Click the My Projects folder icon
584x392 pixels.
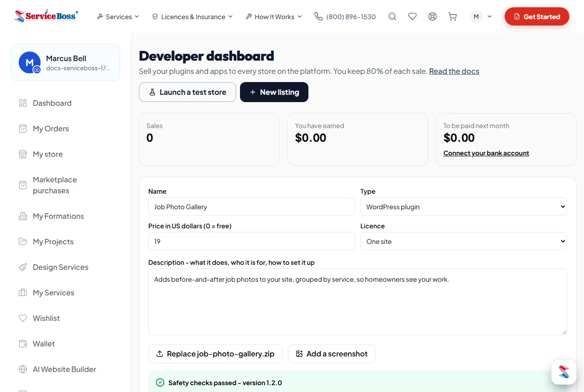coord(23,242)
